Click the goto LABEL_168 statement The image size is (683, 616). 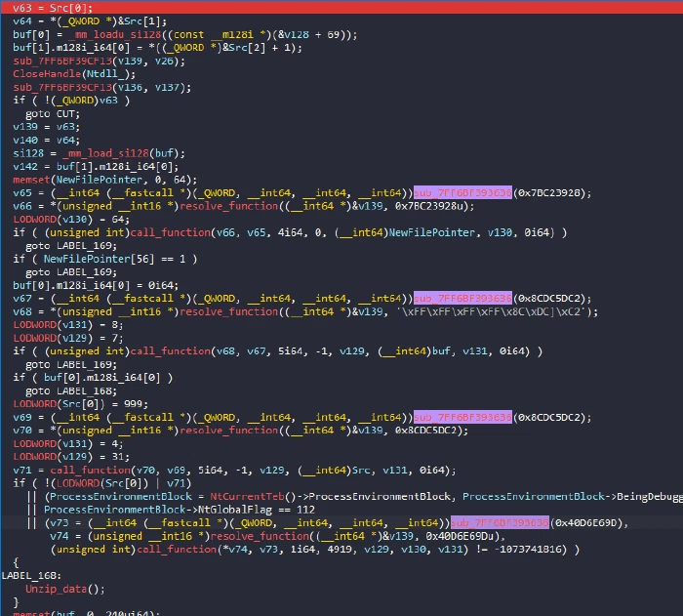pyautogui.click(x=71, y=390)
